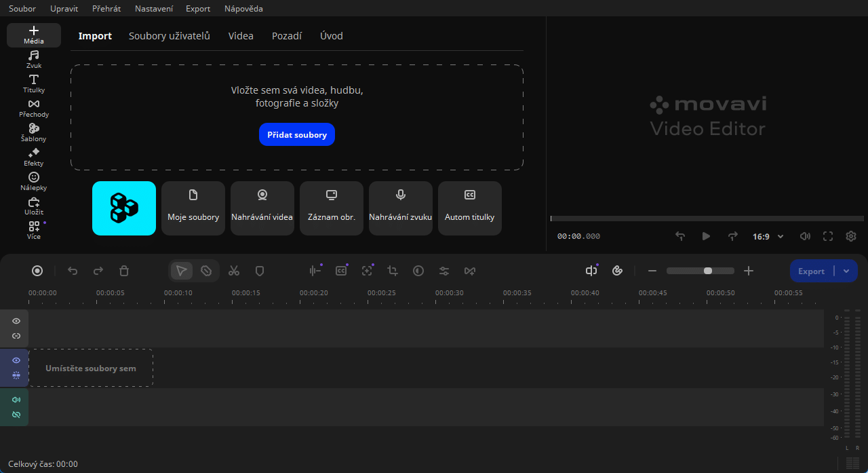Select the arrow selection tool
Viewport: 868px width, 473px height.
coord(181,271)
